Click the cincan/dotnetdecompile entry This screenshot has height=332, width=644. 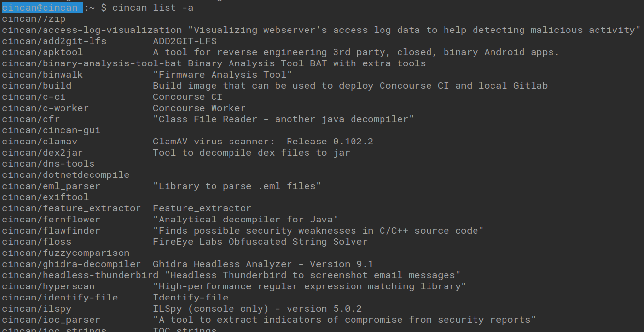pos(65,175)
